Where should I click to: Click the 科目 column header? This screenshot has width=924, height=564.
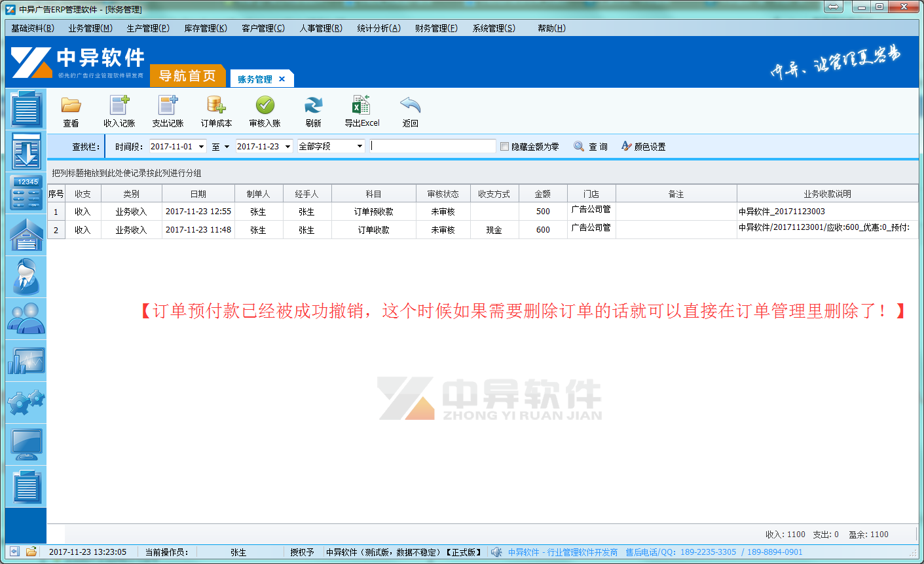pyautogui.click(x=374, y=194)
